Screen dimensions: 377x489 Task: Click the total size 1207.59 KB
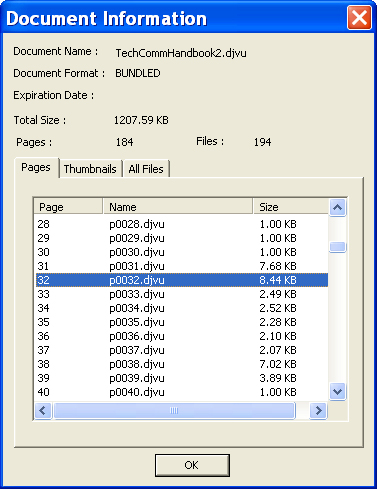[141, 120]
